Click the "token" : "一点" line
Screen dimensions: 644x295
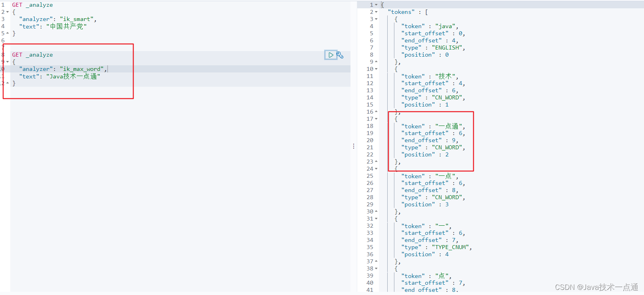click(x=430, y=176)
